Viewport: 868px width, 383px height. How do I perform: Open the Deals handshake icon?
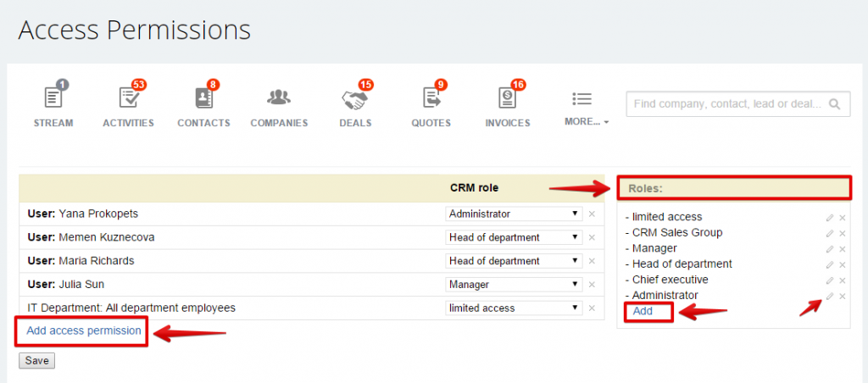(x=354, y=98)
